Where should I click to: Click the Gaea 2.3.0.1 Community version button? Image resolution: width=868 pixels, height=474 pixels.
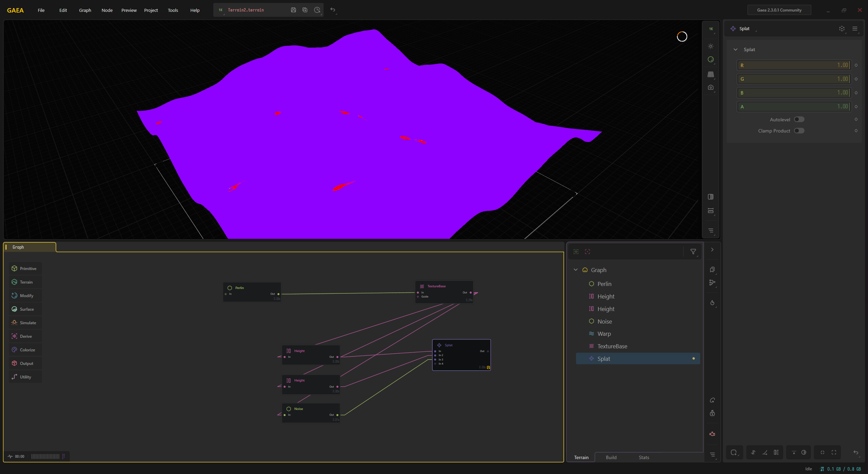click(x=779, y=10)
